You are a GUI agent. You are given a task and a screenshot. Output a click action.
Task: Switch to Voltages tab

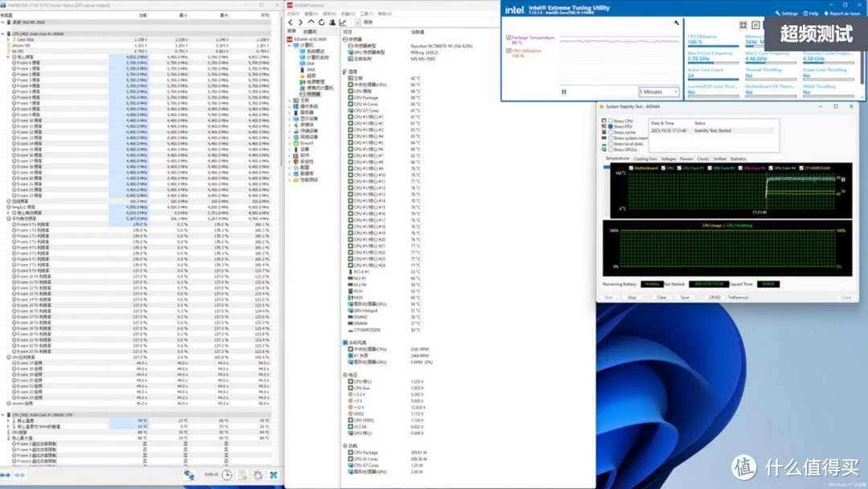[668, 159]
